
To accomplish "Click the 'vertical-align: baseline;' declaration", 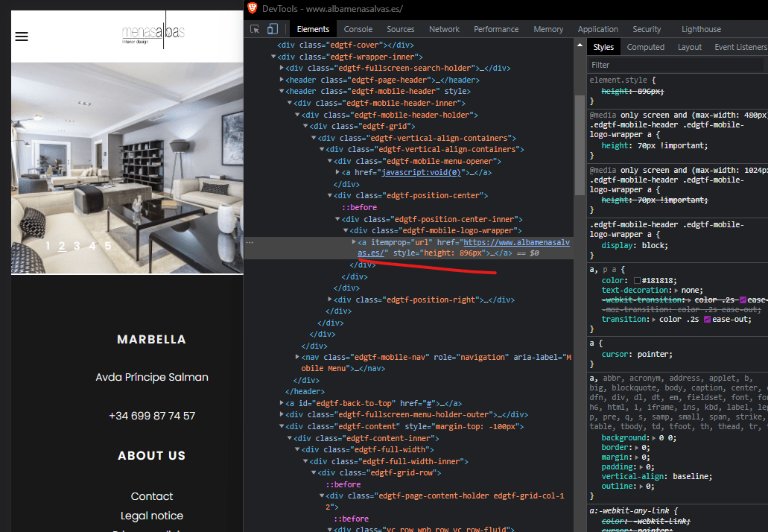I will (x=657, y=477).
